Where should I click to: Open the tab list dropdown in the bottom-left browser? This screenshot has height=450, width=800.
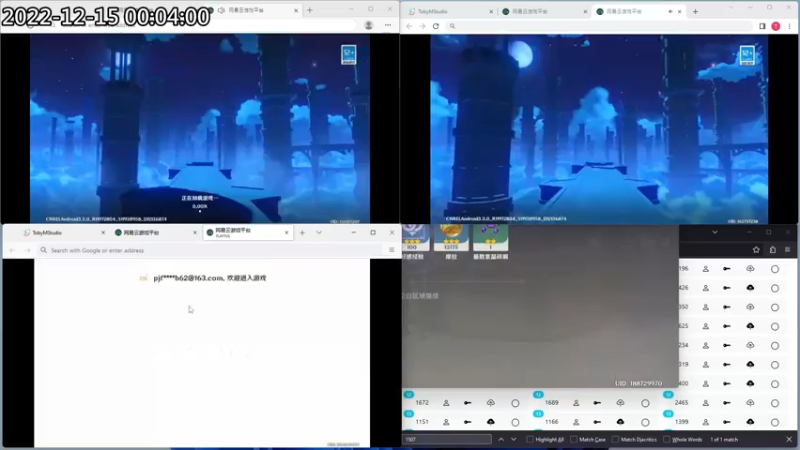(319, 233)
